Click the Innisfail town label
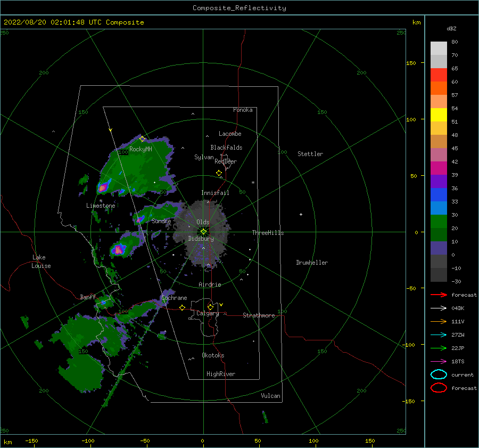 (215, 193)
